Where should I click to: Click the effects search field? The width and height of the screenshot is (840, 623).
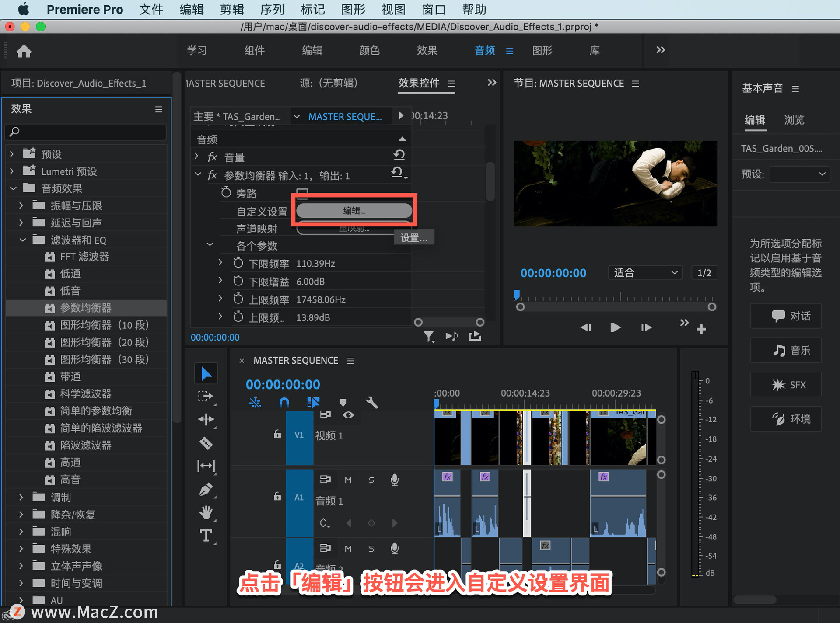(86, 132)
